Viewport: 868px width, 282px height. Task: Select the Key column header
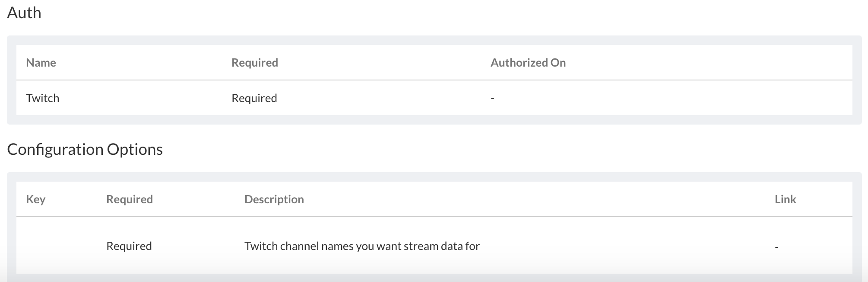coord(35,199)
